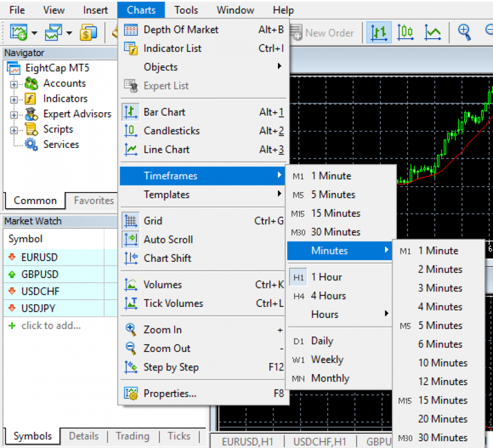Select GBPUSD row in Market Watch
The image size is (493, 448).
(60, 274)
